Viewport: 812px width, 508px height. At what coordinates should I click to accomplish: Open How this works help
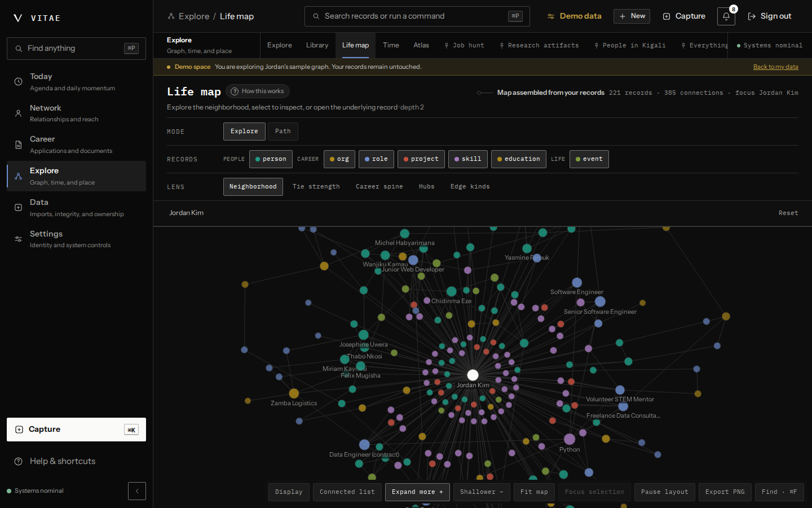pyautogui.click(x=258, y=91)
